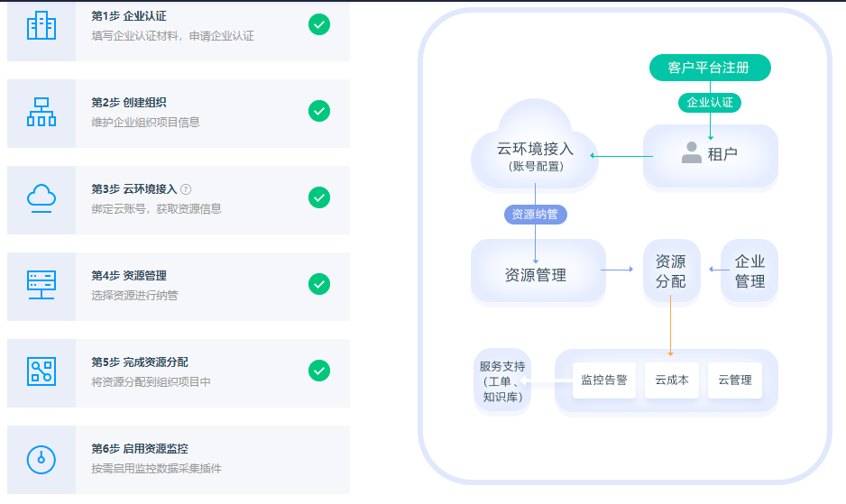Click the resource allocation icon in step 5
Screen dimensions: 846x504
click(41, 371)
